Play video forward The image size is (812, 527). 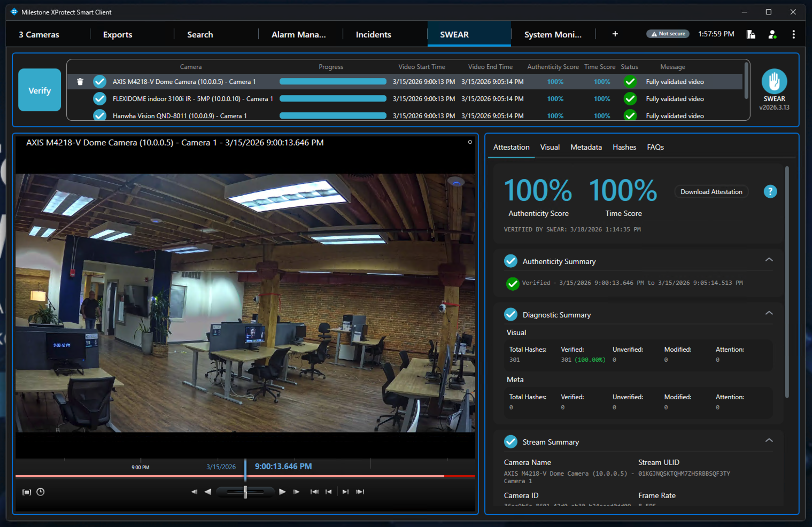[282, 492]
